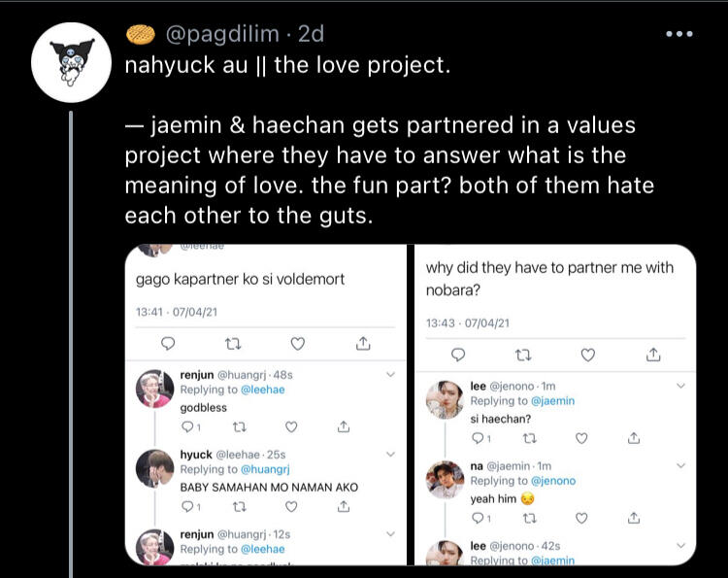This screenshot has width=728, height=578.
Task: Like the 'gago kapartner ko' tweet
Action: 298,343
